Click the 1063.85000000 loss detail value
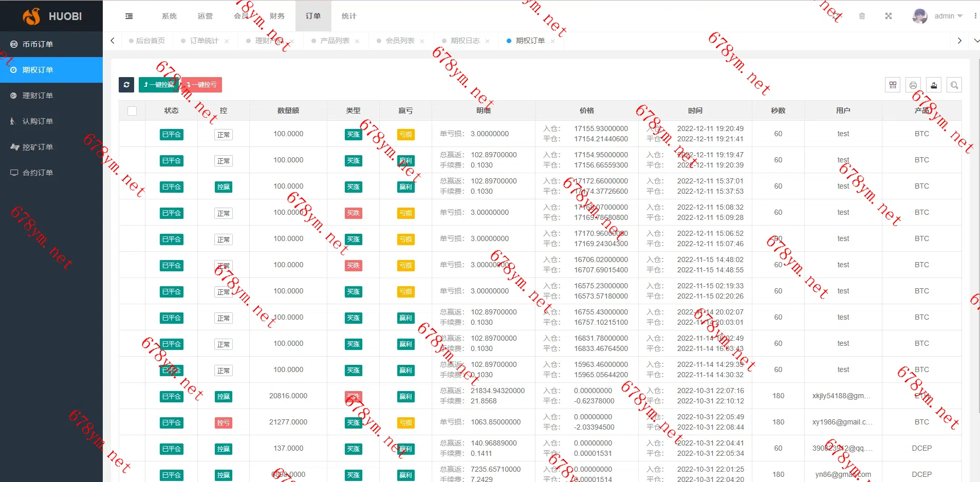 [x=495, y=422]
